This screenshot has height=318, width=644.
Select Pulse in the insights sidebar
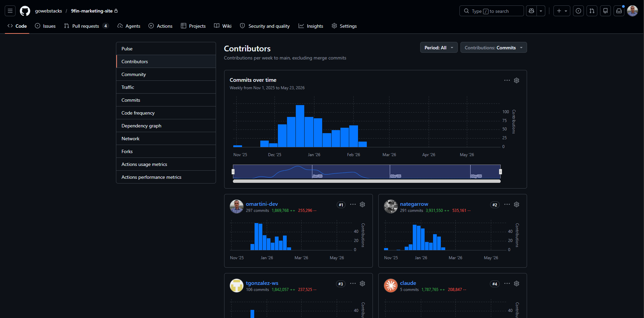click(166, 49)
